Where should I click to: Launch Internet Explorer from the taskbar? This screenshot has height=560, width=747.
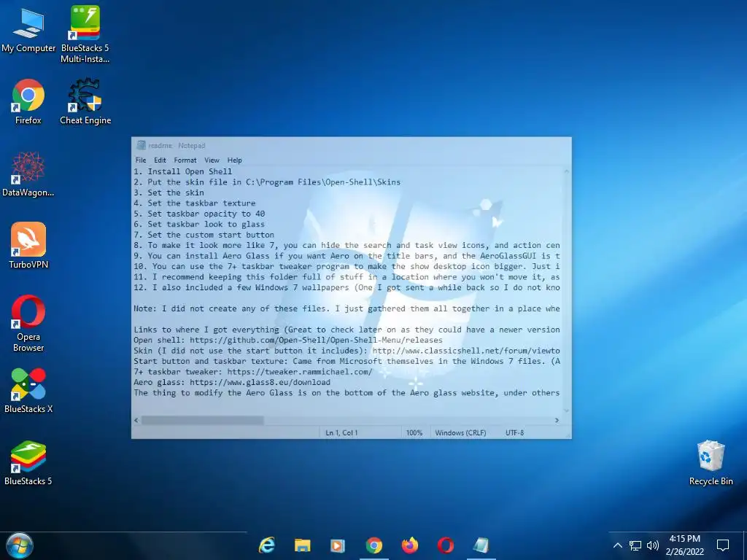pyautogui.click(x=267, y=545)
